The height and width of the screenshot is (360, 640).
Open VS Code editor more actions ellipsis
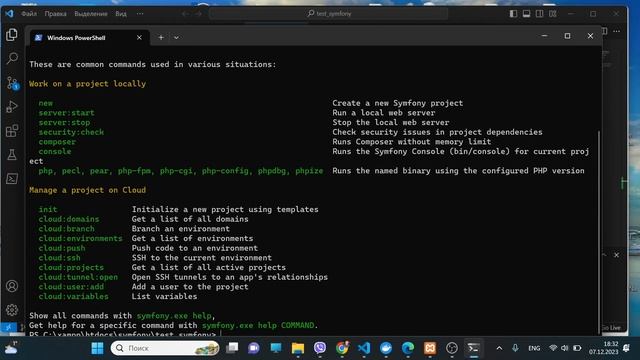617,31
